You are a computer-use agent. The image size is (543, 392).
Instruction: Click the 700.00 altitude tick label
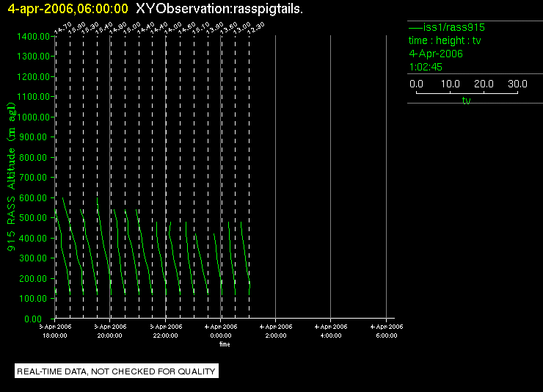[x=34, y=178]
